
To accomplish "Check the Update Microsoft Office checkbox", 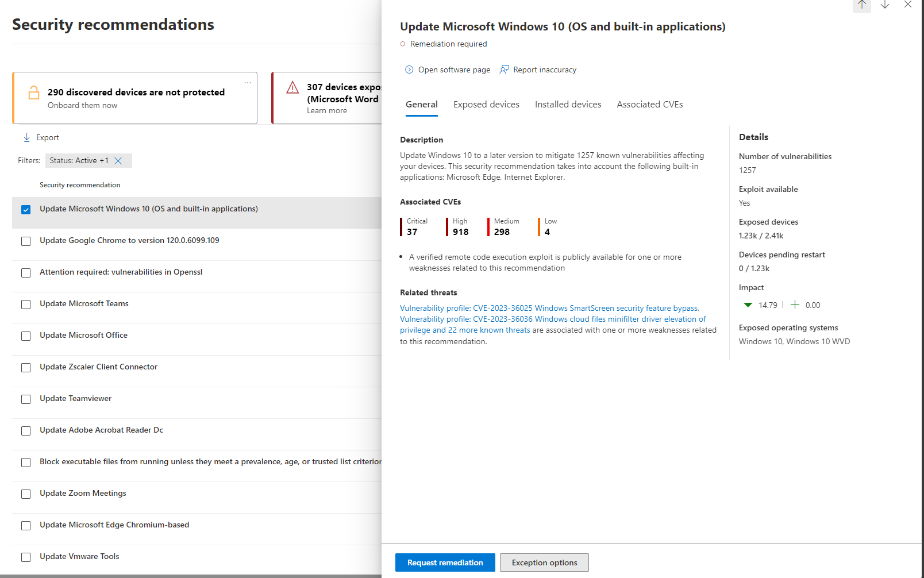I will (26, 336).
